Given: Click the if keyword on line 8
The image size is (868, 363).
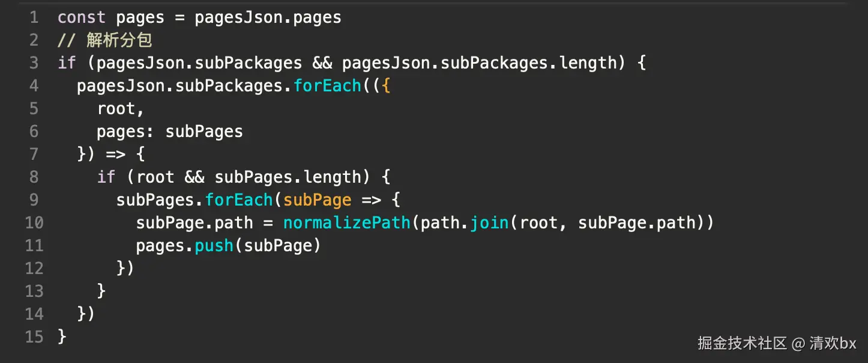Looking at the screenshot, I should point(106,177).
